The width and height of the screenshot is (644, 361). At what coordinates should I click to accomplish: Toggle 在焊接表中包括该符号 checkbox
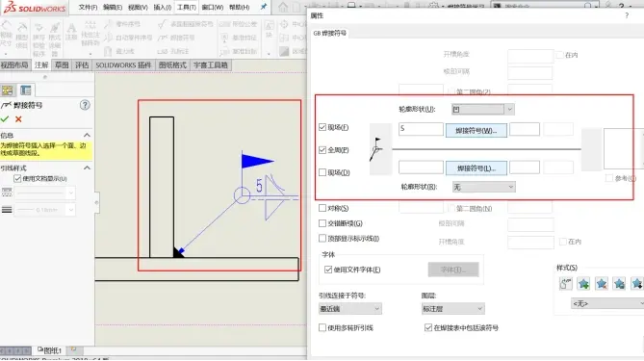pos(428,327)
